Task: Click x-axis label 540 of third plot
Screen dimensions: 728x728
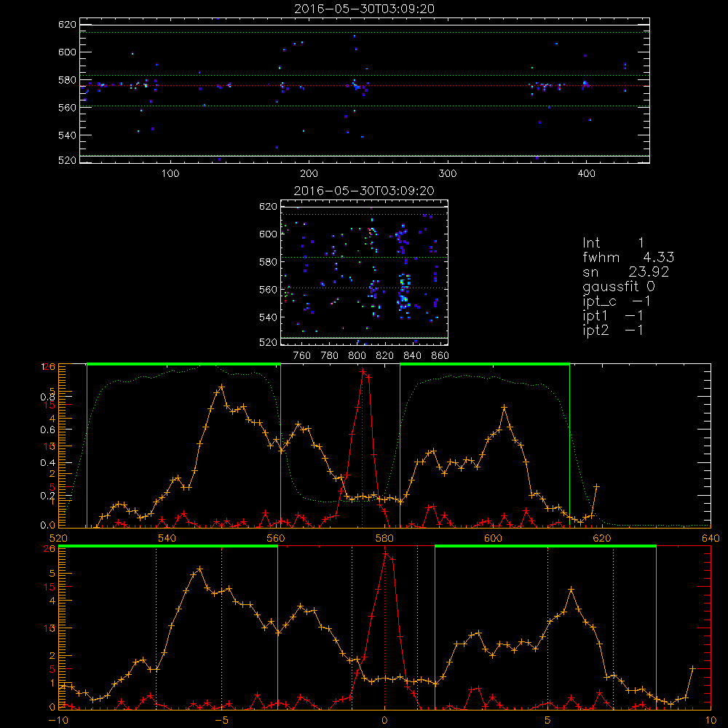Action: click(x=167, y=538)
